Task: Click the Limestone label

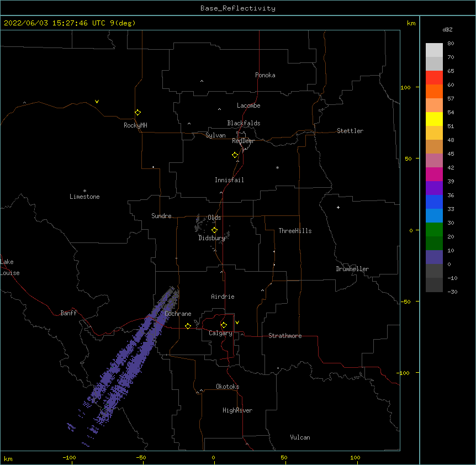Action: tap(84, 197)
